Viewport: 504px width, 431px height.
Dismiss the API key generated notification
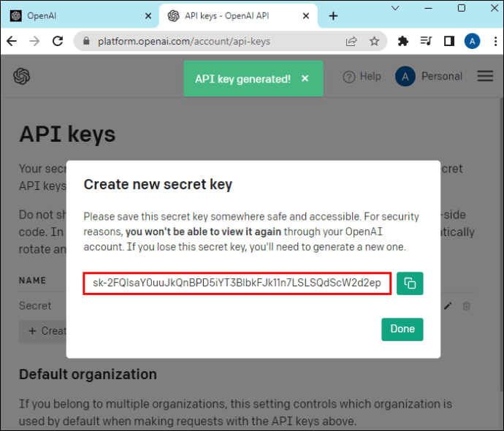pos(305,79)
